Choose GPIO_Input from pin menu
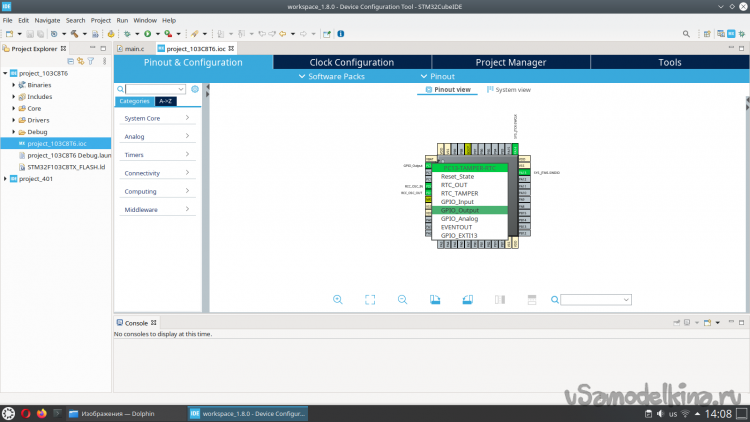The height and width of the screenshot is (422, 750). pyautogui.click(x=459, y=202)
